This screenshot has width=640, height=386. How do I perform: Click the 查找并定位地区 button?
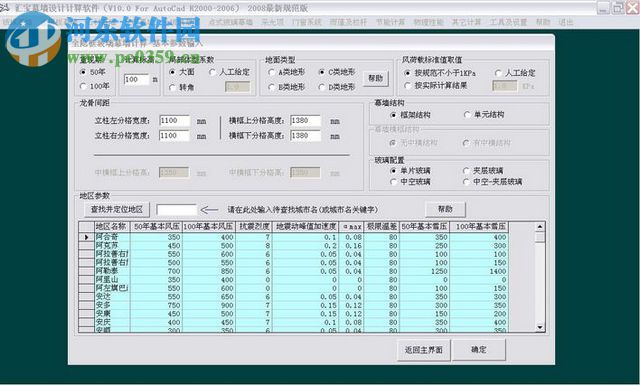pyautogui.click(x=117, y=210)
